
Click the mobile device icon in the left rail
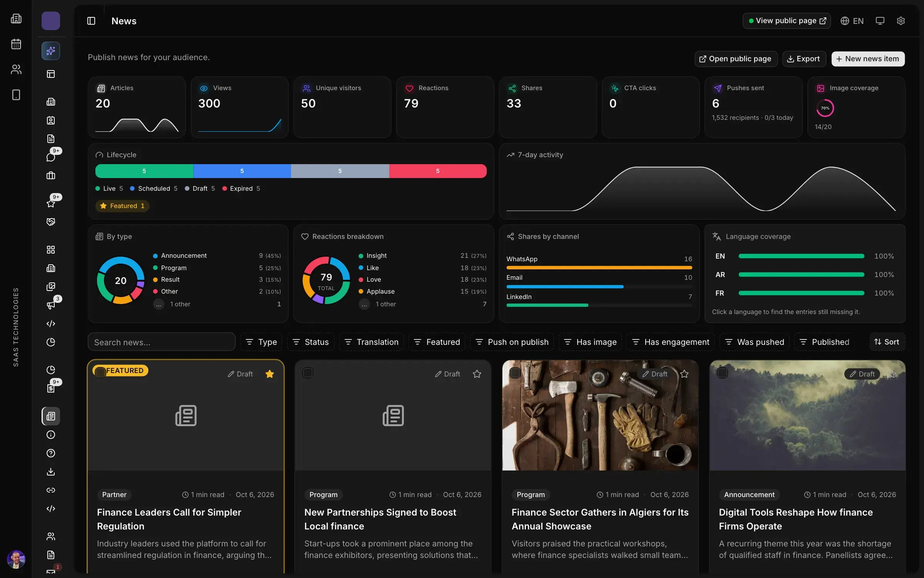pos(16,95)
